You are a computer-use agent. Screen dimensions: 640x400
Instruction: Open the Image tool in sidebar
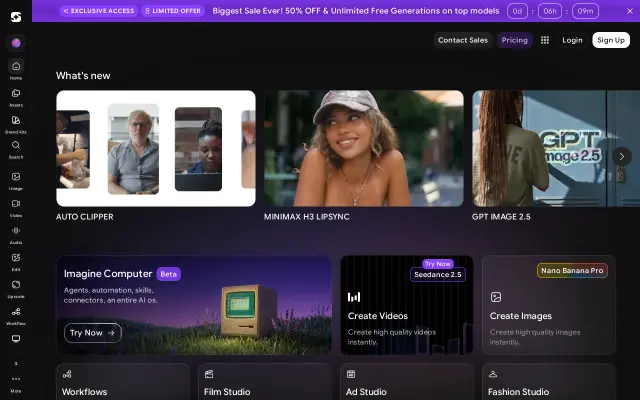click(16, 181)
